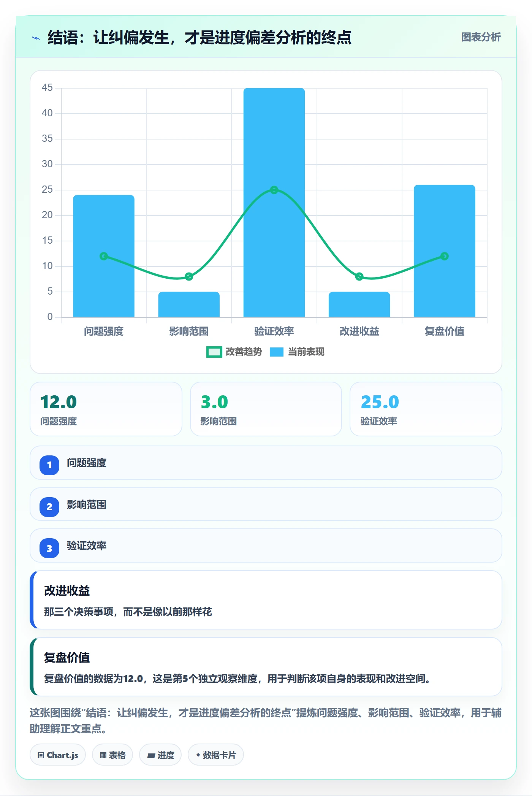The height and width of the screenshot is (796, 532).
Task: Click the title 结语：让纠偏发生
Action: (x=199, y=38)
